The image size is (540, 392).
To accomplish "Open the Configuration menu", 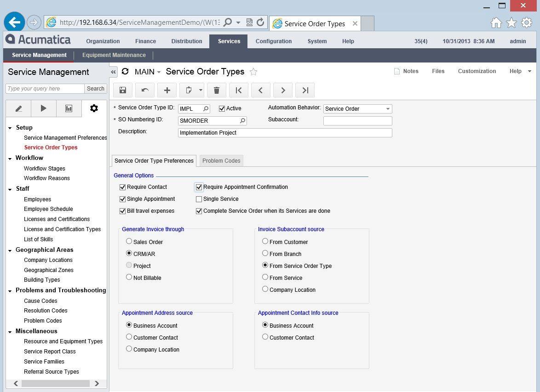I will coord(274,41).
